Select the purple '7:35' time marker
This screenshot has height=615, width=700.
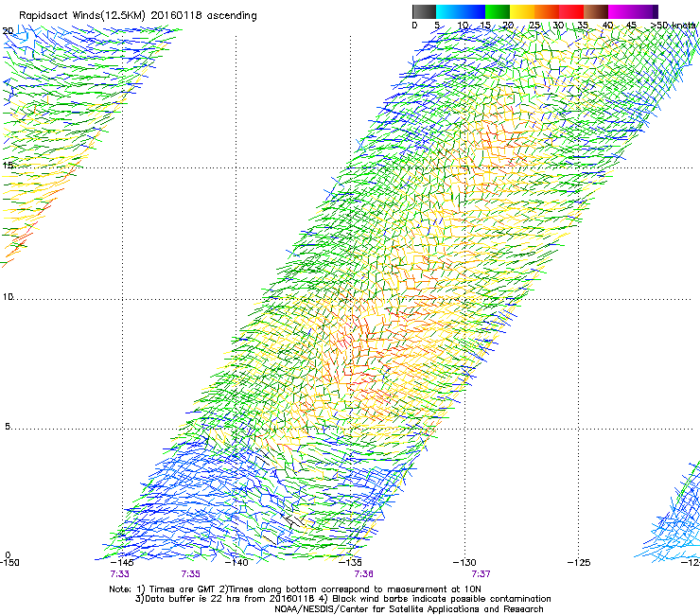click(x=191, y=574)
